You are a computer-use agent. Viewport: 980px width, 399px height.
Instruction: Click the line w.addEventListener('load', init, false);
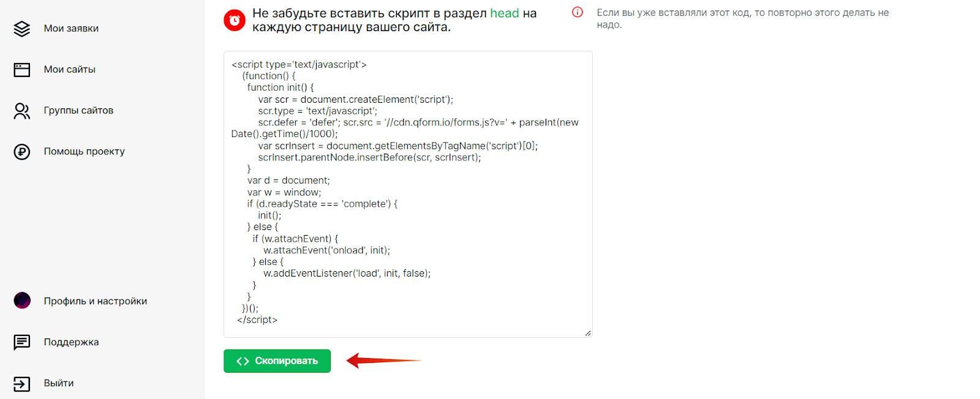pyautogui.click(x=347, y=274)
